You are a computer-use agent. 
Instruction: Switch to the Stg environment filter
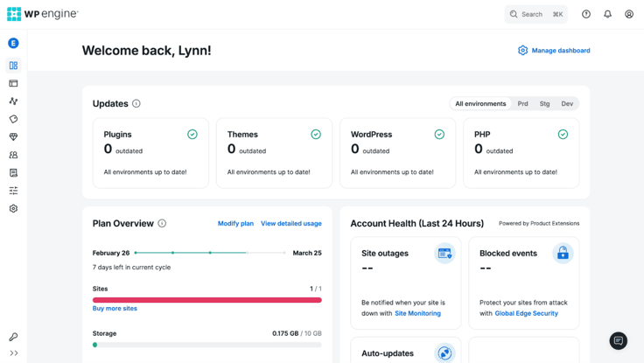tap(544, 103)
